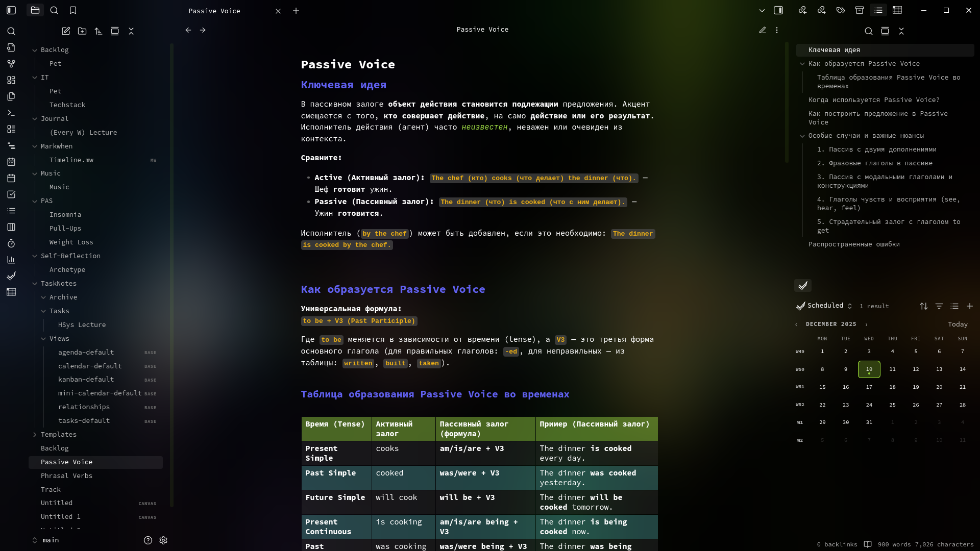
Task: Navigate back in note history
Action: [188, 30]
